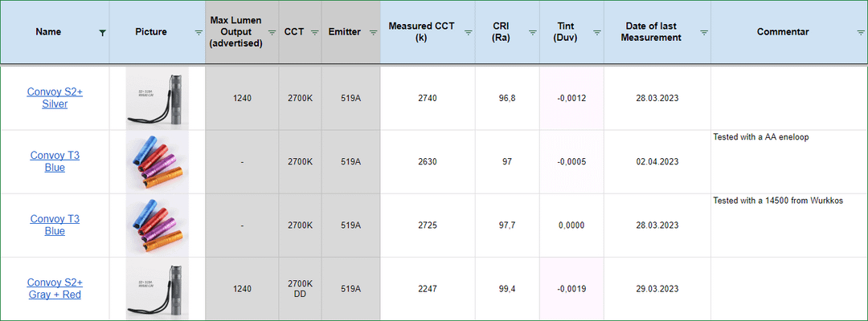
Task: Open the Emitter column filter
Action: [x=373, y=33]
